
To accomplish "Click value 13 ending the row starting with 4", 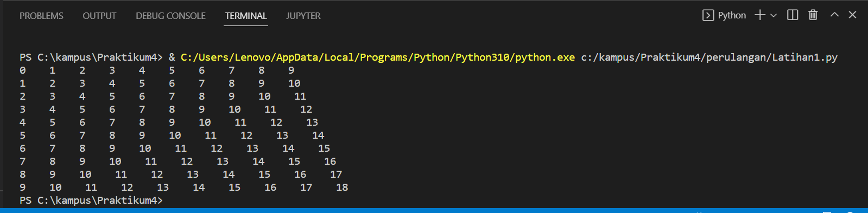I will (312, 122).
